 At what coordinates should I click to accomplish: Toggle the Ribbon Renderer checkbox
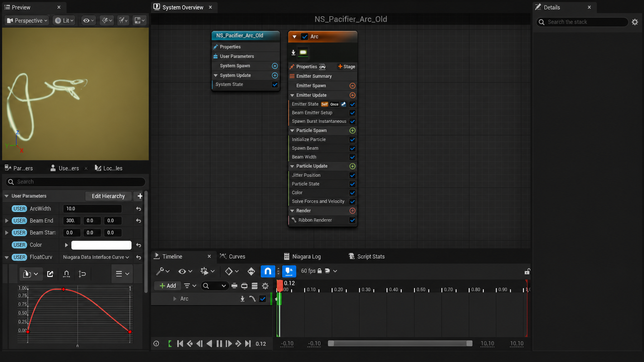click(x=352, y=220)
